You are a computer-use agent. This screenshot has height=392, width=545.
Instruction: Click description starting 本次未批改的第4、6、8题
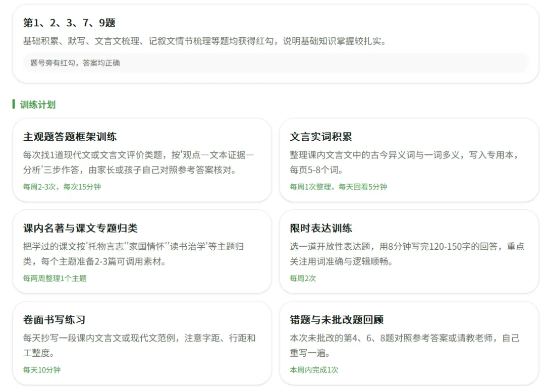(x=405, y=345)
